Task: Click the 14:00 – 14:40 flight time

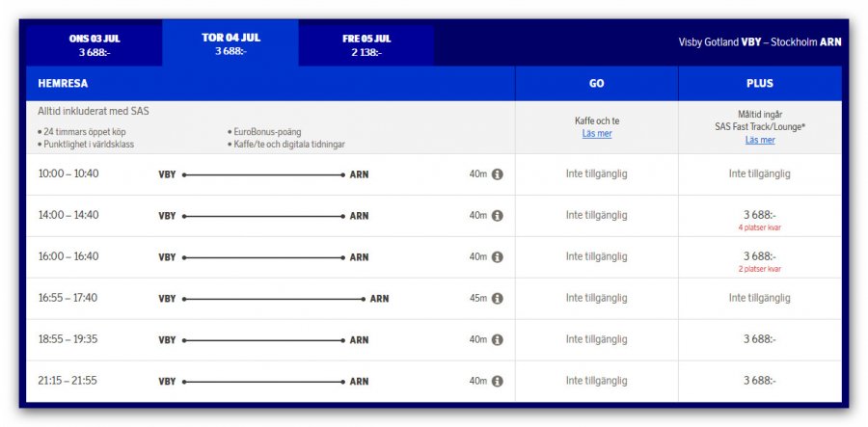Action: (68, 216)
